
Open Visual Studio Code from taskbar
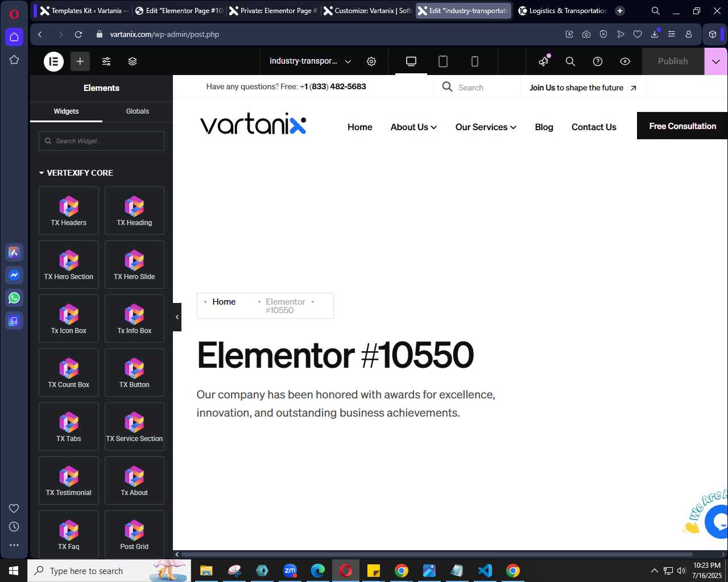(485, 571)
